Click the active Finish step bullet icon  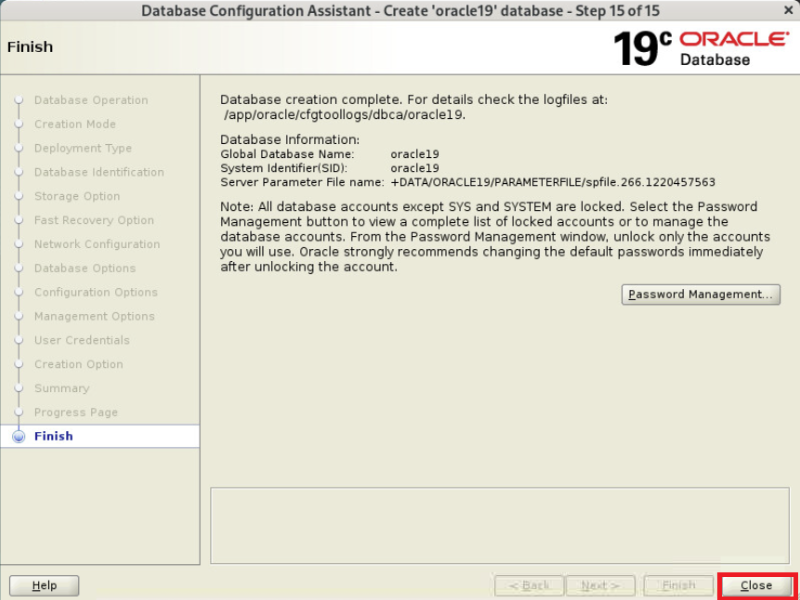19,437
